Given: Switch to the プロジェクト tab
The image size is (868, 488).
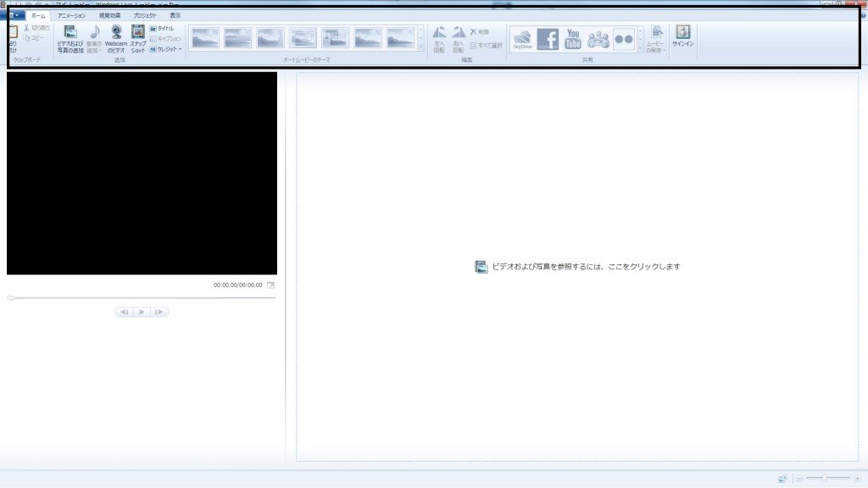Looking at the screenshot, I should point(144,15).
